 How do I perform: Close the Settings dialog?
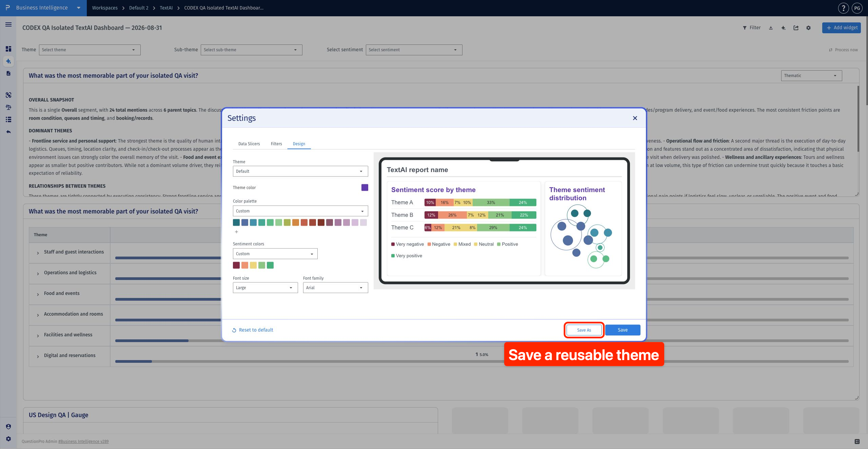click(635, 118)
